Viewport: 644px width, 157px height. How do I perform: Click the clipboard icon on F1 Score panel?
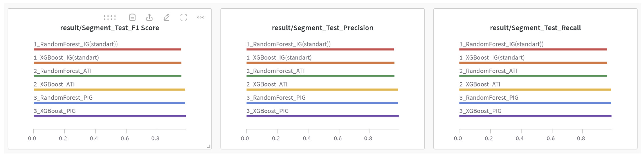(x=132, y=17)
